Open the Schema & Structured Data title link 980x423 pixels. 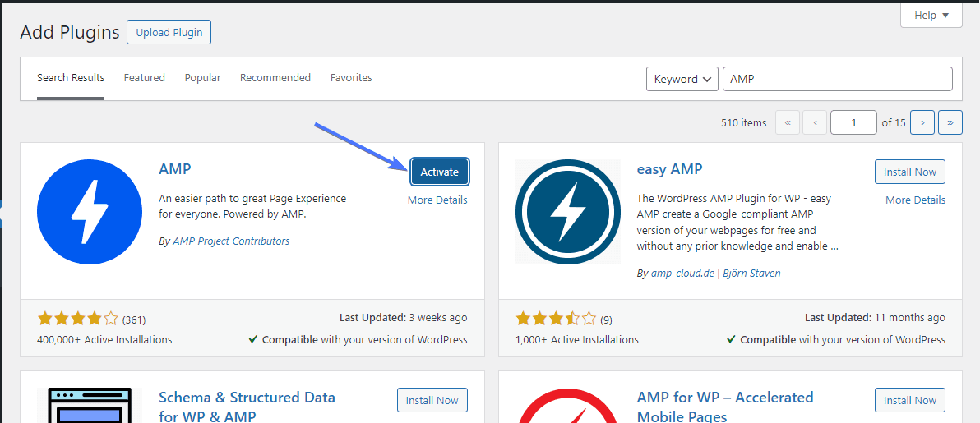tap(247, 406)
